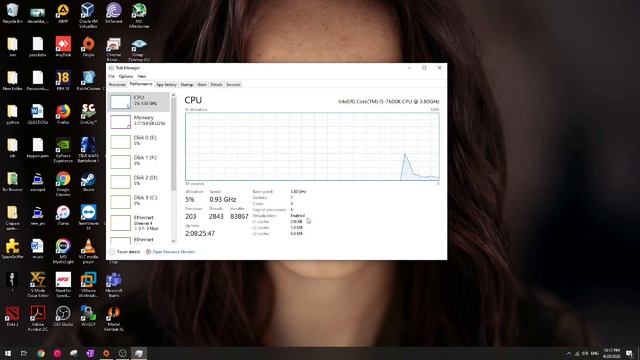
Task: Show hidden system tray icons
Action: coord(569,353)
